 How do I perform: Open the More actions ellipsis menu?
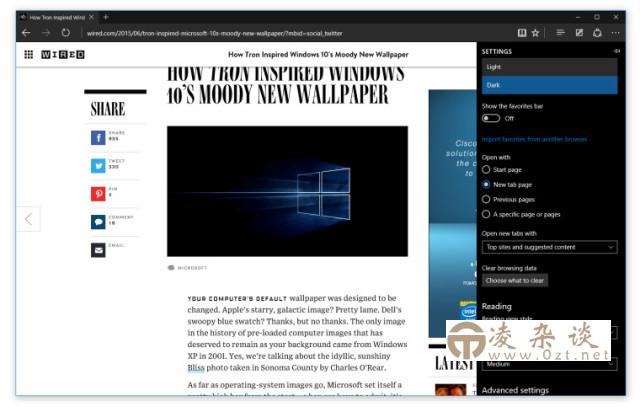616,33
